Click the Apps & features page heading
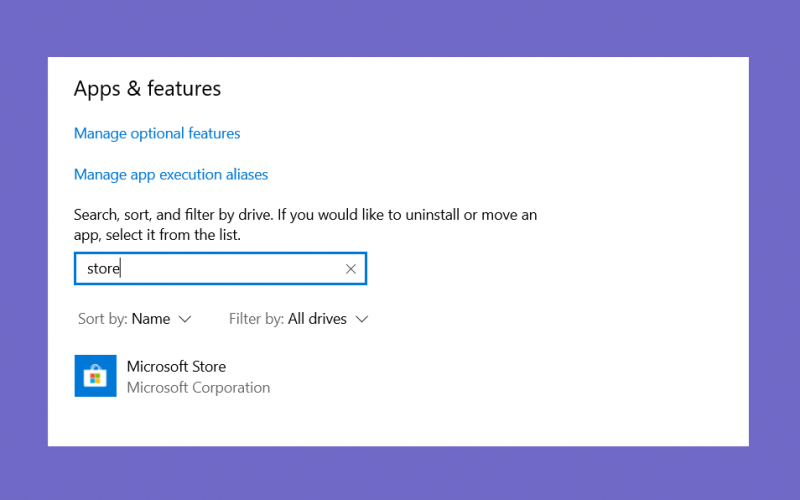This screenshot has height=500, width=800. 147,88
